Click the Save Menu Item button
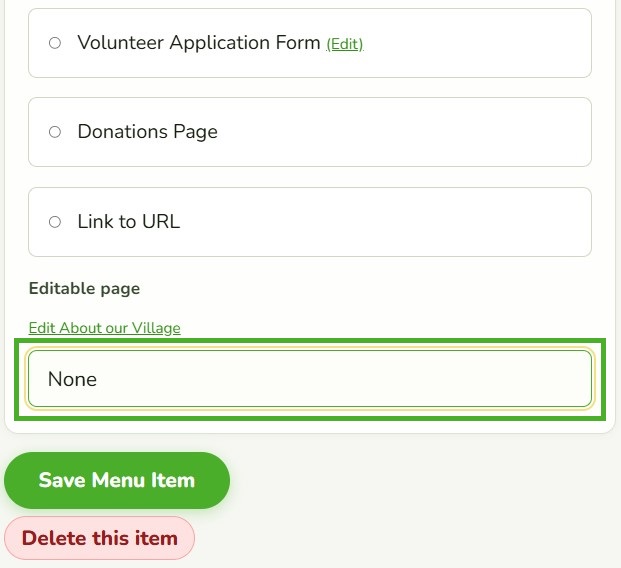Viewport: 621px width, 568px height. [x=117, y=480]
